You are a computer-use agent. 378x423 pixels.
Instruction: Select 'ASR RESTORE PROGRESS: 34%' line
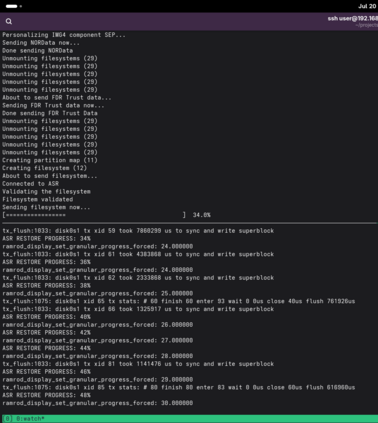[46, 239]
